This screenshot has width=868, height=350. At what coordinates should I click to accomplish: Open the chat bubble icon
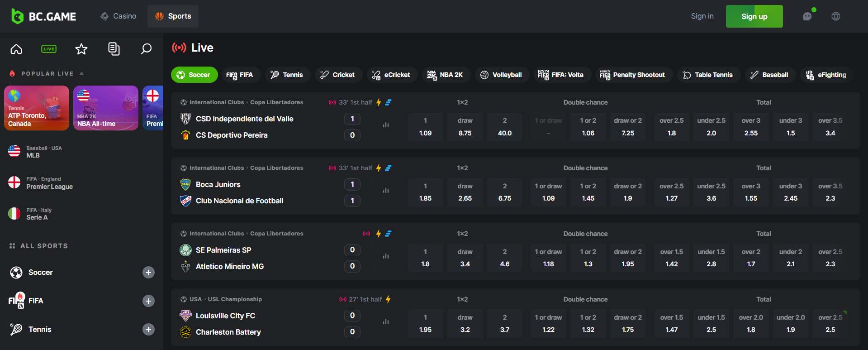(x=807, y=16)
